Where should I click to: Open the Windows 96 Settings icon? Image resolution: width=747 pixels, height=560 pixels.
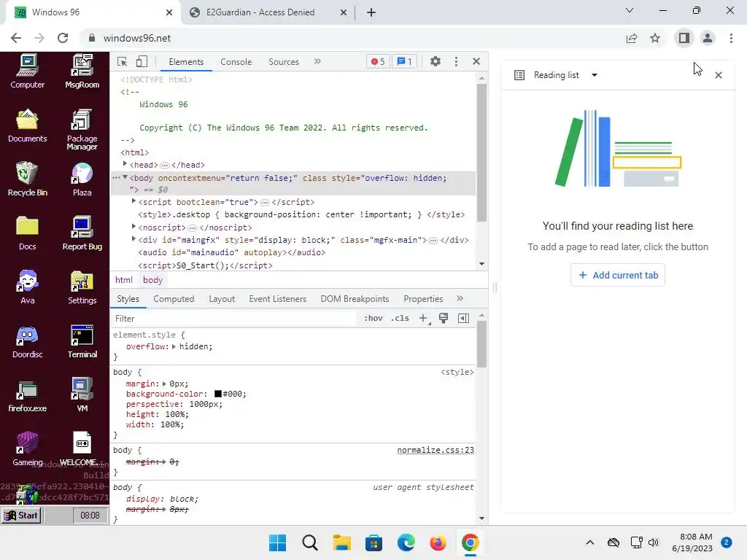pyautogui.click(x=82, y=287)
